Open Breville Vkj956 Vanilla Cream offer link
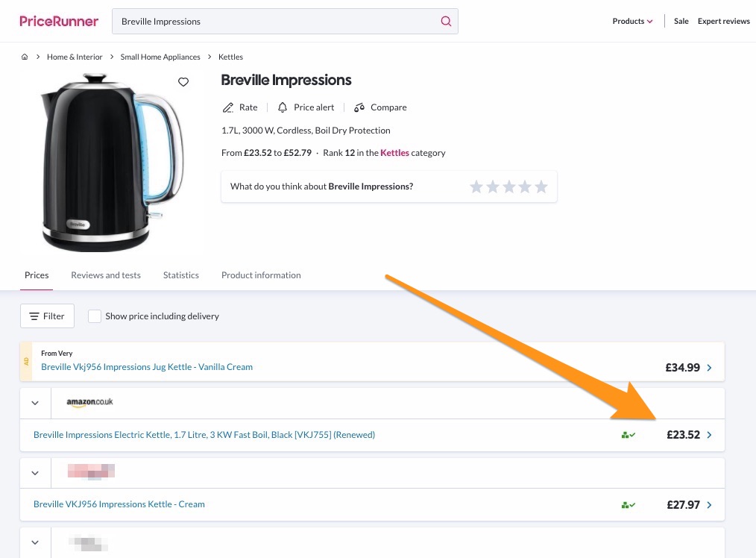 [147, 367]
